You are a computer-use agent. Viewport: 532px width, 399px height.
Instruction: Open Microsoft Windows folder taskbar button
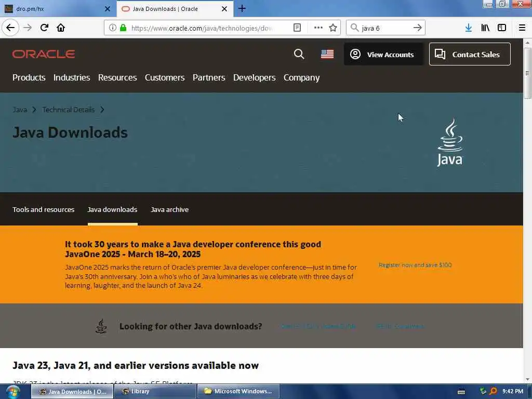(x=238, y=392)
